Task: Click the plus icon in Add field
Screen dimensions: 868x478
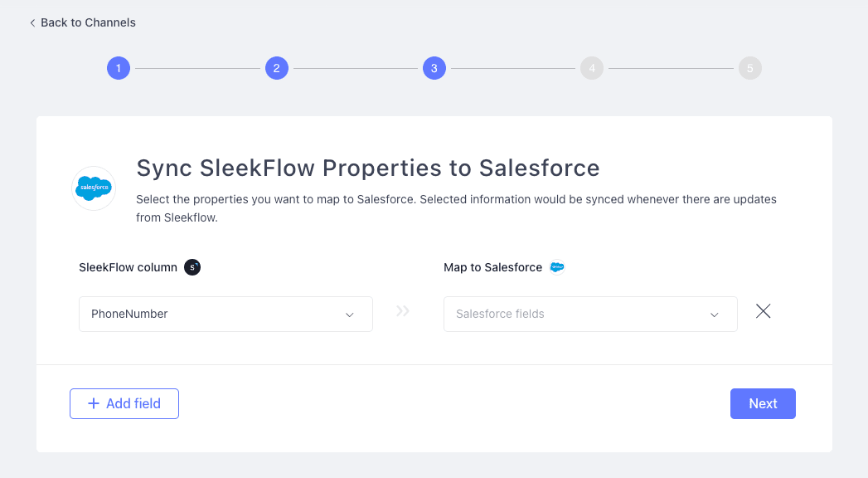Action: tap(94, 403)
